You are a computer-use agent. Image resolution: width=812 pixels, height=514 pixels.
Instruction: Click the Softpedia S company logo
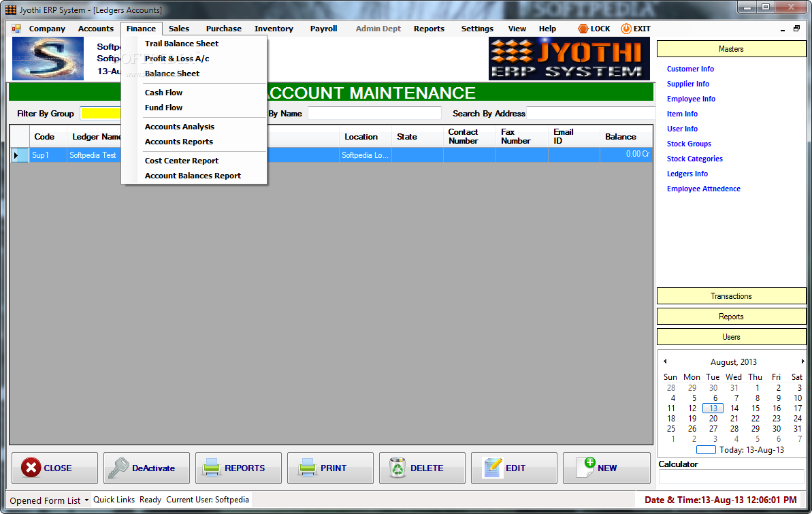tap(48, 59)
